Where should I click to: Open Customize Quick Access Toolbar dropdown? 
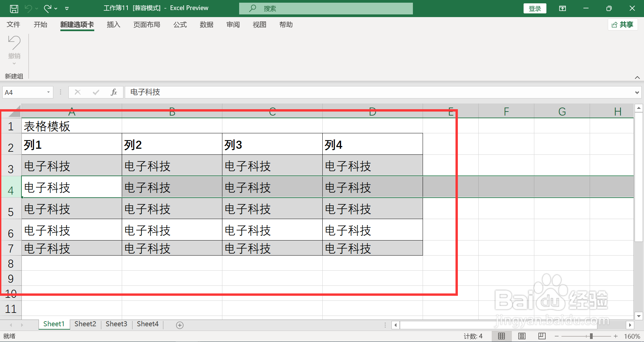[67, 8]
